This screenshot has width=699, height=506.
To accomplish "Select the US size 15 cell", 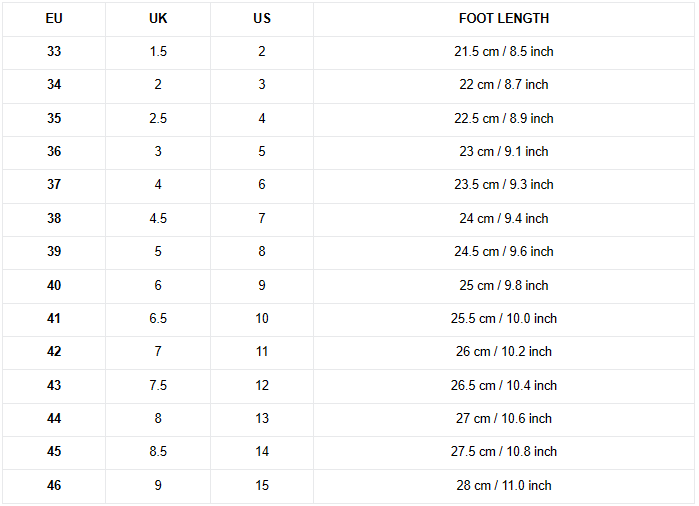I will coord(262,485).
